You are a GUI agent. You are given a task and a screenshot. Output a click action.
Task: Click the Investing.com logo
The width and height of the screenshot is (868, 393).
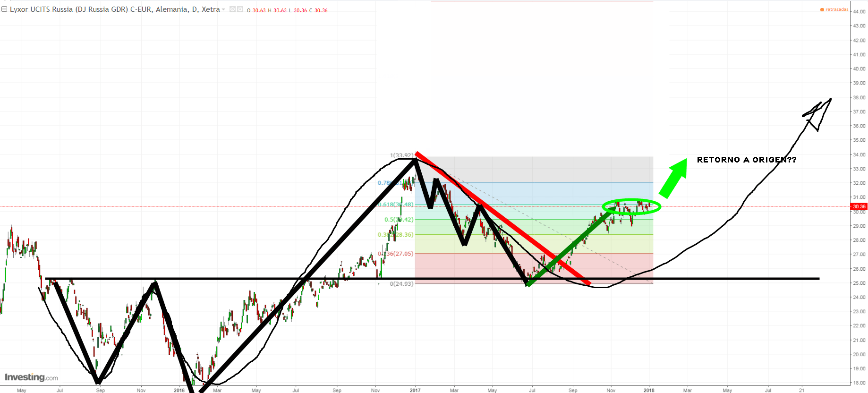(31, 377)
